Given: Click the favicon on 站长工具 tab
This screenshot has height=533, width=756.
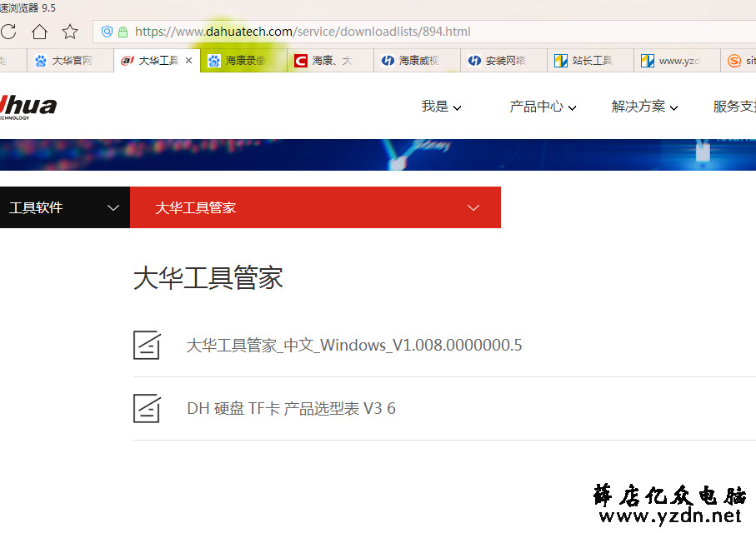Looking at the screenshot, I should coord(561,61).
